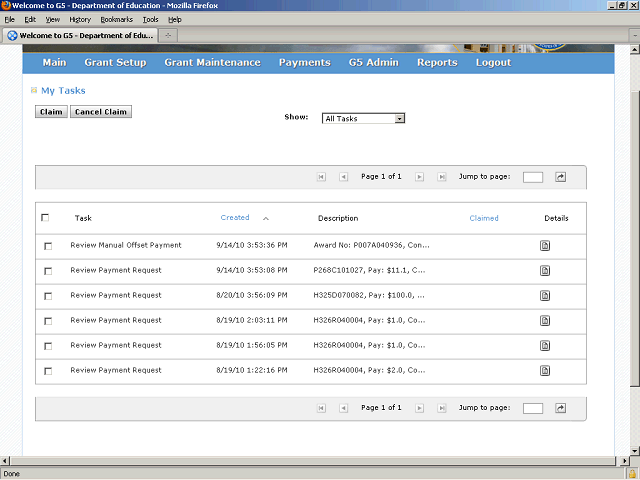
Task: Go to last page in top pager
Action: pos(442,177)
